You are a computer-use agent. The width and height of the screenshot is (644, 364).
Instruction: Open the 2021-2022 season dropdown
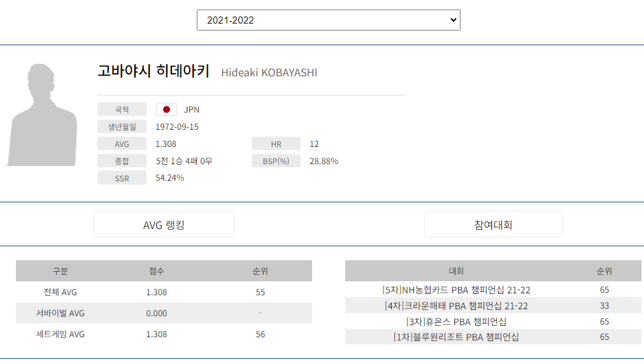328,20
